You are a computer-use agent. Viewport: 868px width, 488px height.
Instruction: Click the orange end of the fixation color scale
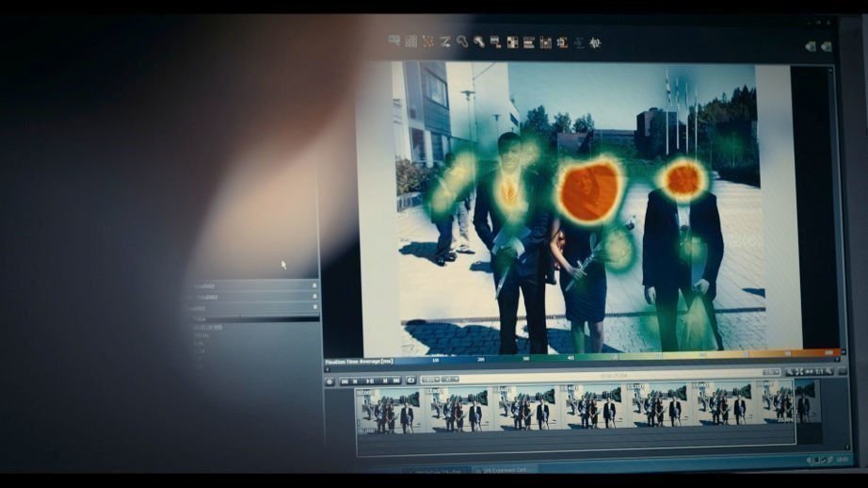(x=813, y=352)
